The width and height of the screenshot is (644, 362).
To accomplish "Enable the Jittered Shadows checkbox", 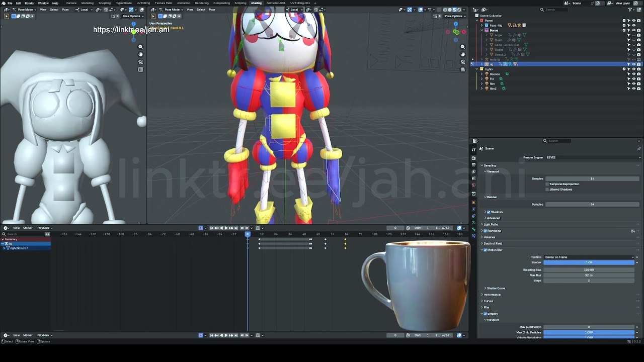I will (x=547, y=190).
